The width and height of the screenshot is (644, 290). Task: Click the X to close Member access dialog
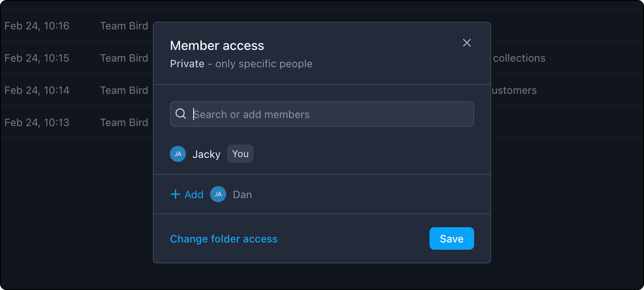point(466,43)
